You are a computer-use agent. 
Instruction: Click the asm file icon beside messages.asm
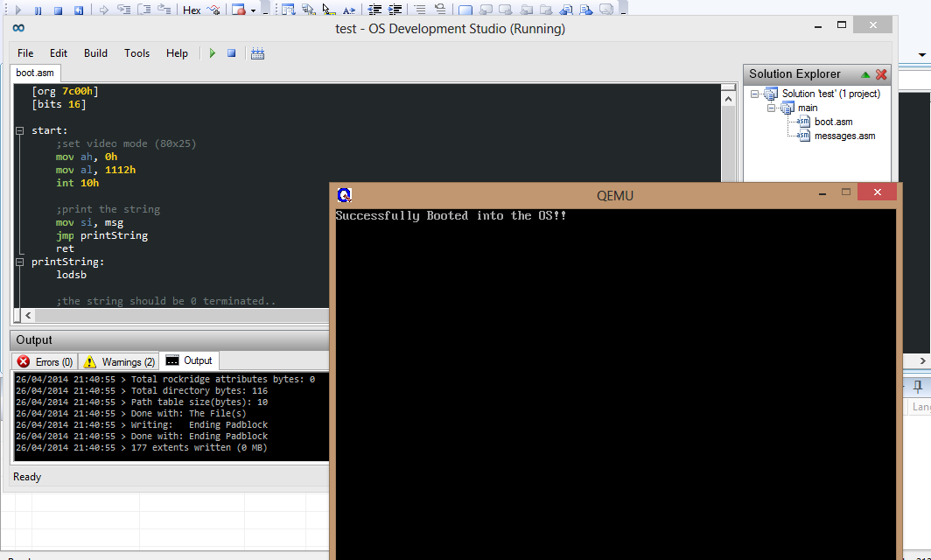[x=802, y=136]
